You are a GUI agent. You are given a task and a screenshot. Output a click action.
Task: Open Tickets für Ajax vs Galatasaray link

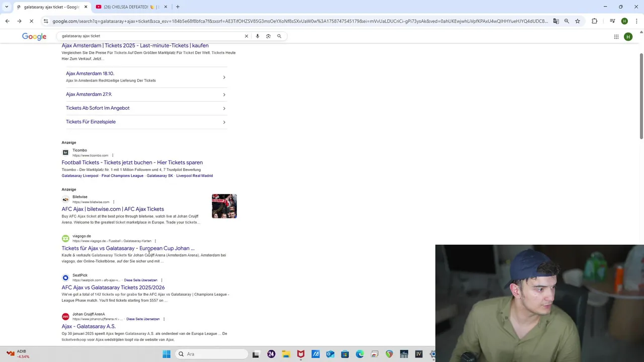(x=128, y=248)
